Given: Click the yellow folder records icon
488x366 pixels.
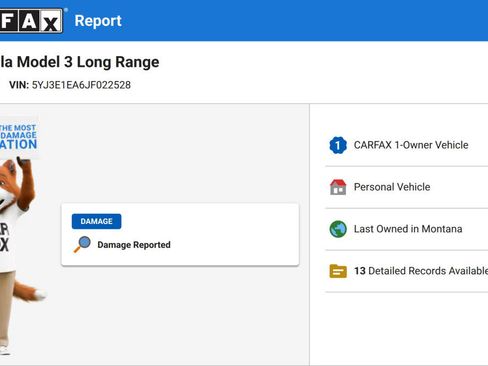Looking at the screenshot, I should [338, 271].
